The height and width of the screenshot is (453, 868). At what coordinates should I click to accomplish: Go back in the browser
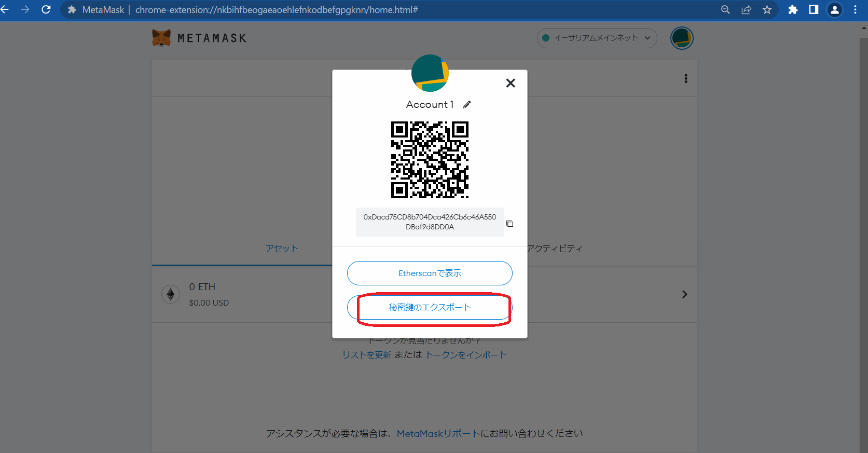(x=6, y=9)
